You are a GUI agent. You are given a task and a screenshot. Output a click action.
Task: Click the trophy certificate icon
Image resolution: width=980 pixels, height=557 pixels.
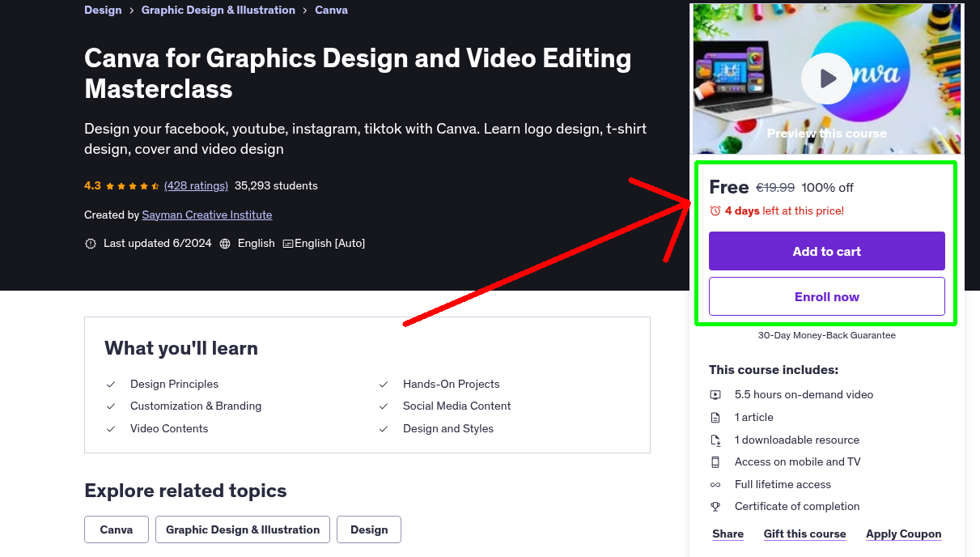click(715, 507)
